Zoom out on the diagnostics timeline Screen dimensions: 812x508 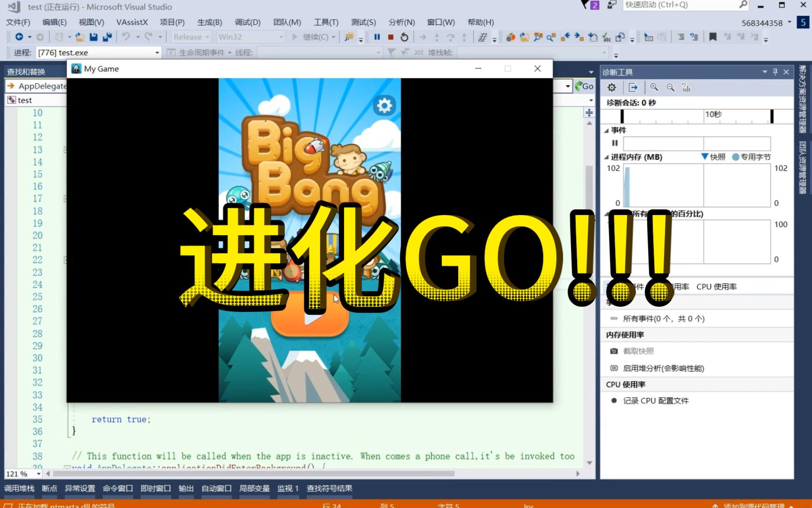coord(671,87)
